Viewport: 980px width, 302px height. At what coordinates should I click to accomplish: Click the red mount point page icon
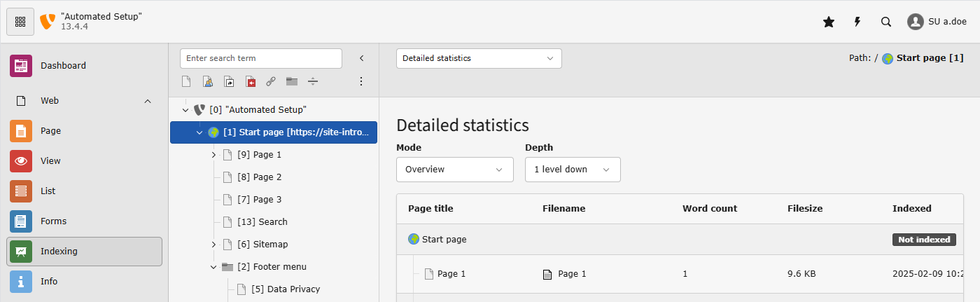[251, 81]
